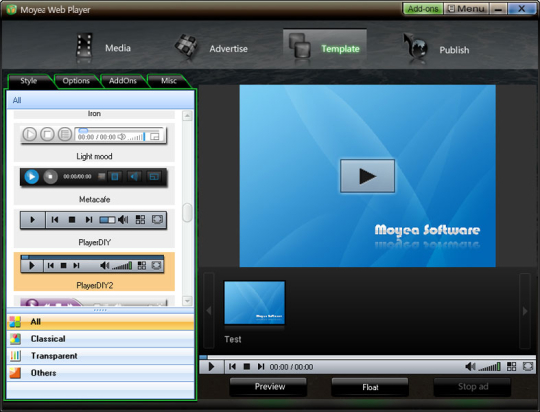Mute the speaker in bottom control bar
This screenshot has width=540, height=412.
[x=470, y=367]
